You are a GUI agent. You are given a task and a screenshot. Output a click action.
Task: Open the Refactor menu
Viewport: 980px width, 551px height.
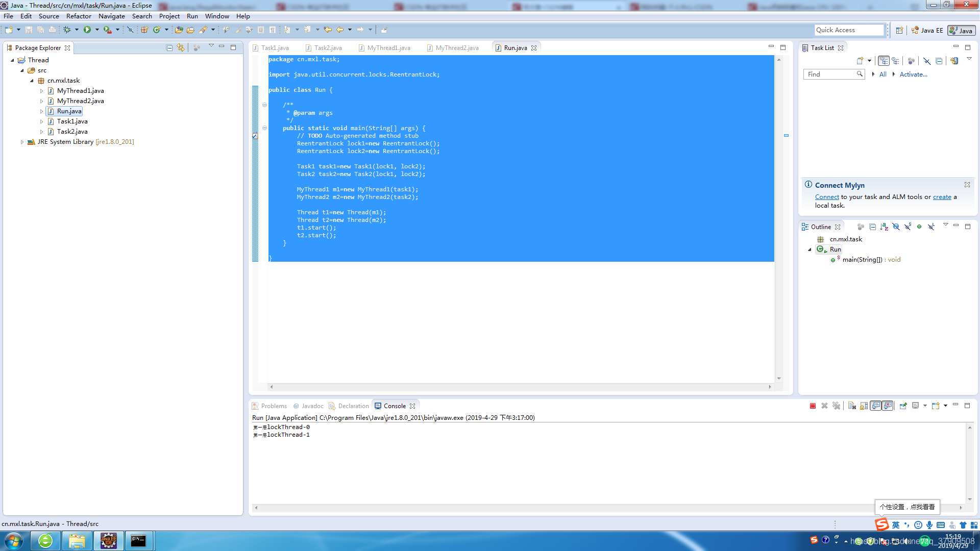click(79, 16)
